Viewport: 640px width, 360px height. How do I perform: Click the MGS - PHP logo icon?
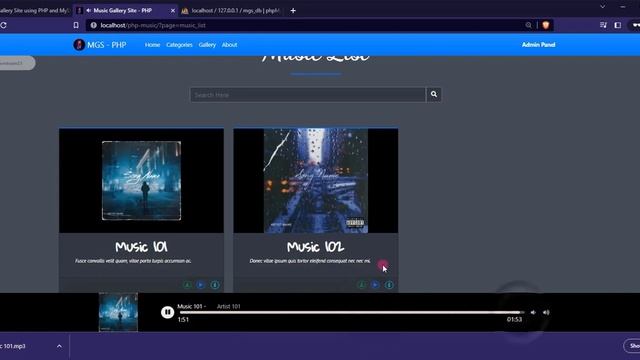tap(79, 44)
